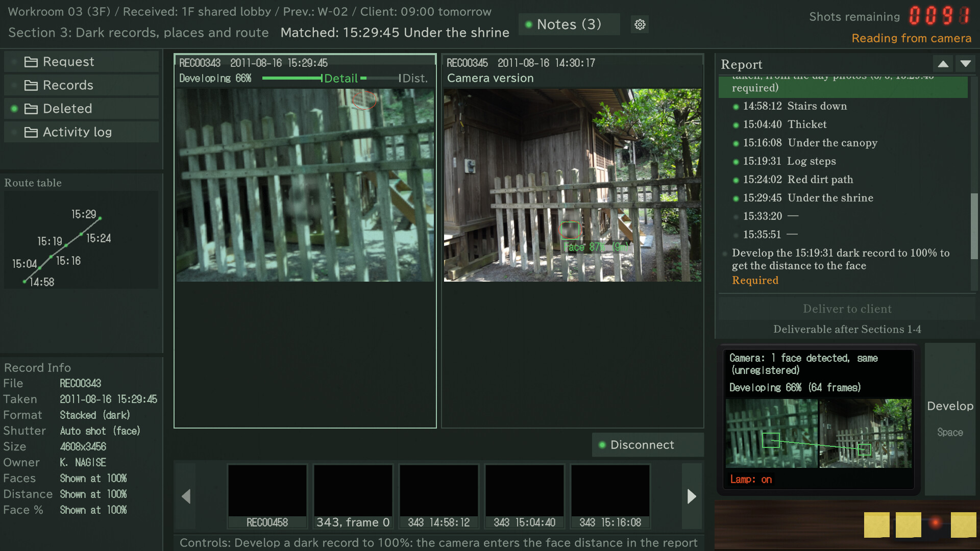Select report entry 15:24:02 Red dirt path
The height and width of the screenshot is (551, 980).
coord(798,180)
